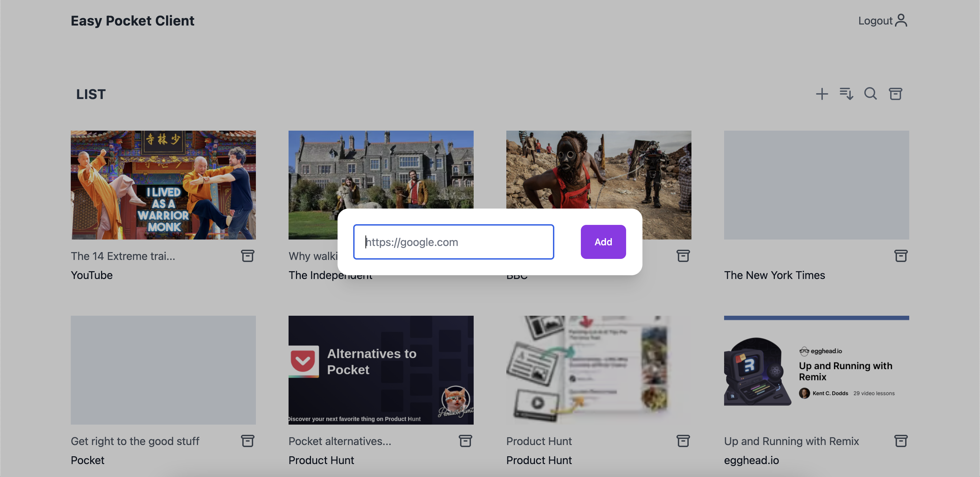Click the 'Pocket' source label

pos(87,460)
